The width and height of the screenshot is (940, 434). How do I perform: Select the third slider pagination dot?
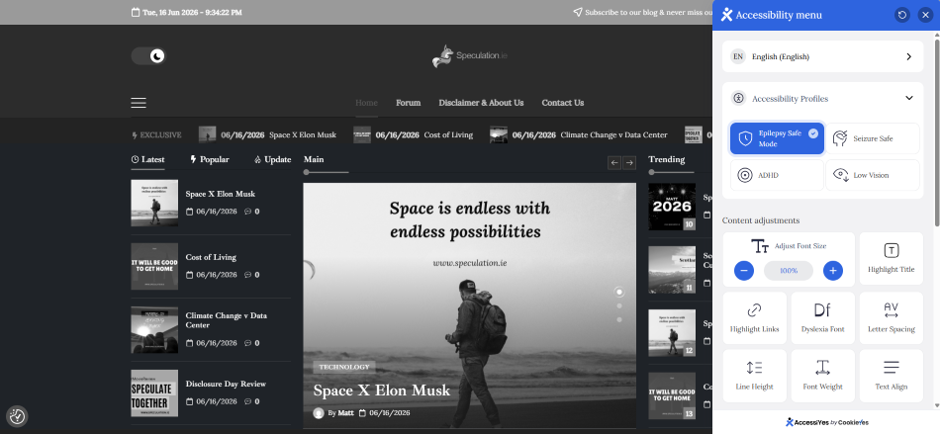(619, 320)
